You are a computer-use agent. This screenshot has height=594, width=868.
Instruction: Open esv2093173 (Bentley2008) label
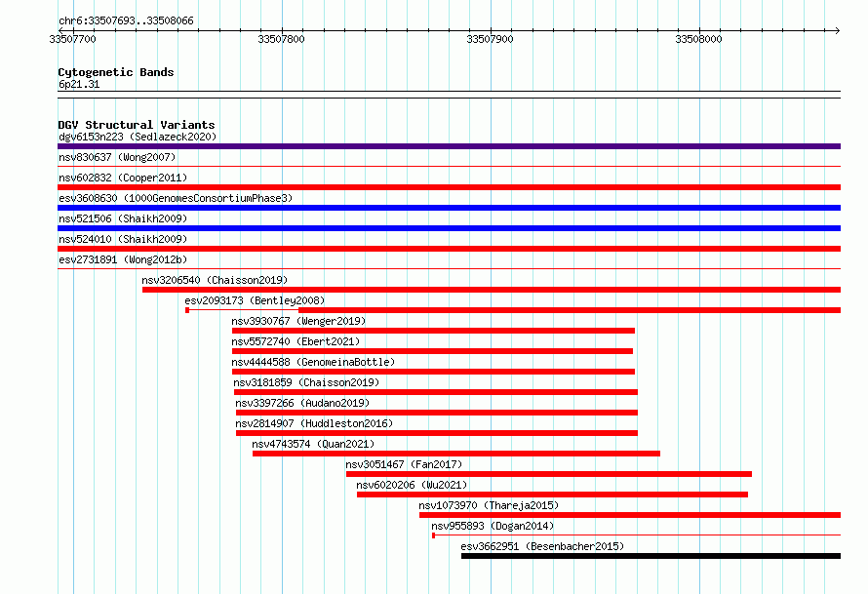click(255, 300)
